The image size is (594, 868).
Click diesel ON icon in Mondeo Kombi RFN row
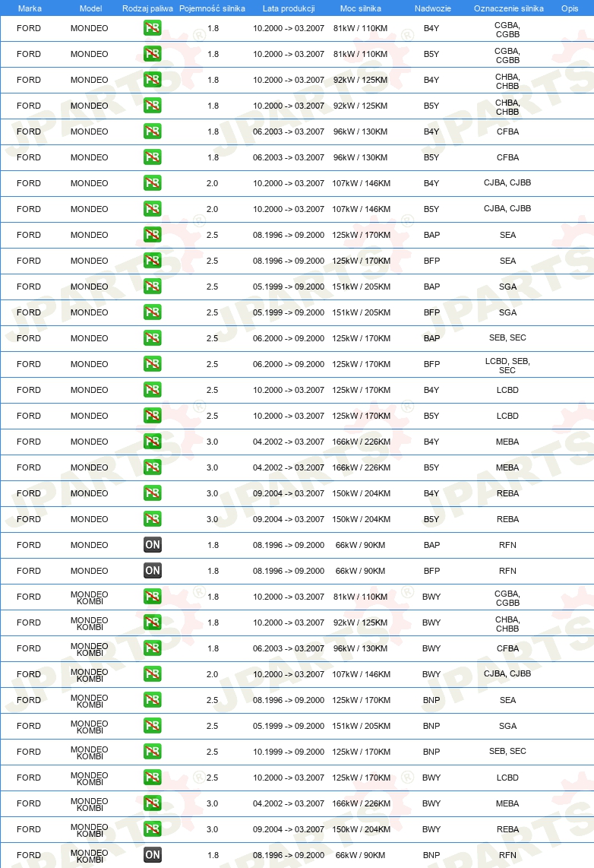click(153, 855)
